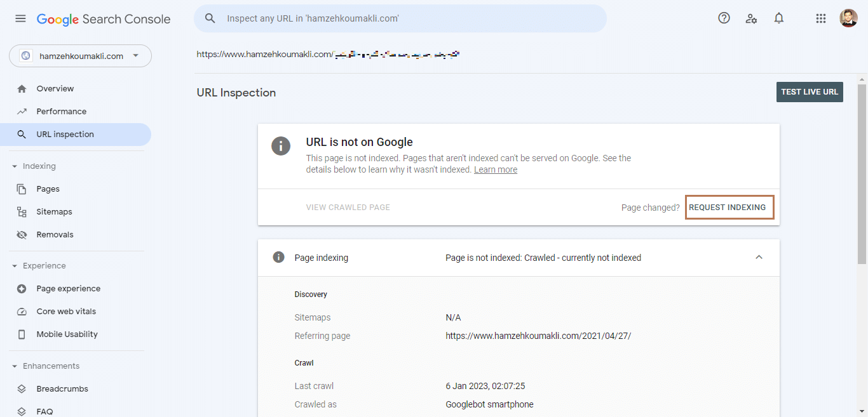Viewport: 868px width, 417px height.
Task: Follow the Learn more link
Action: click(496, 170)
